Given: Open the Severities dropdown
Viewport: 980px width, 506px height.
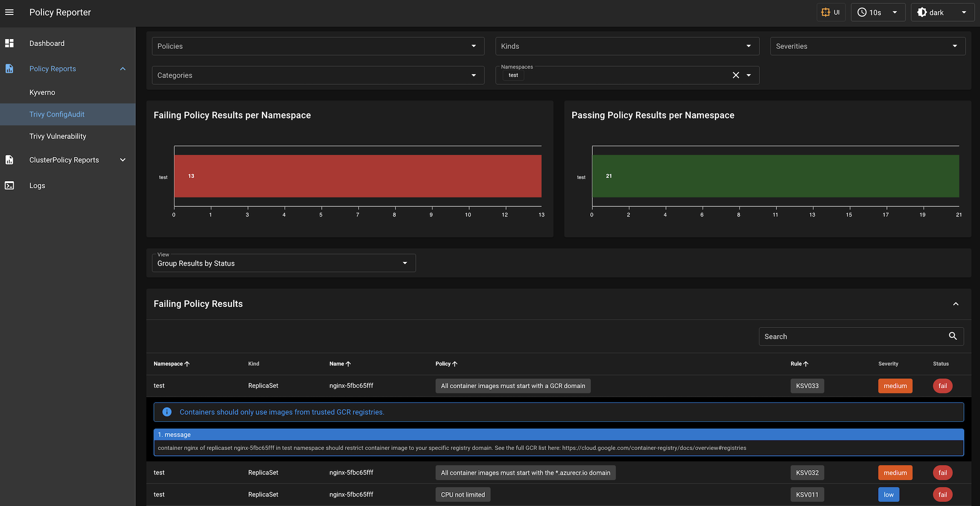Looking at the screenshot, I should pyautogui.click(x=954, y=46).
